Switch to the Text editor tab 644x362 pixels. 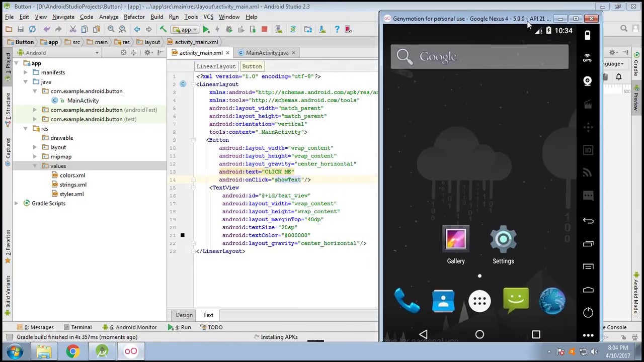[x=208, y=315]
